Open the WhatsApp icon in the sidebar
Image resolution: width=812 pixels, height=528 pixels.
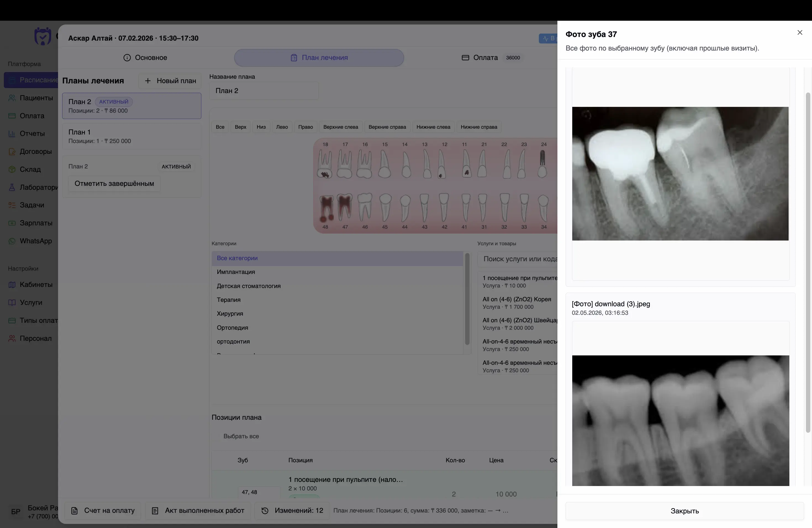pos(12,241)
